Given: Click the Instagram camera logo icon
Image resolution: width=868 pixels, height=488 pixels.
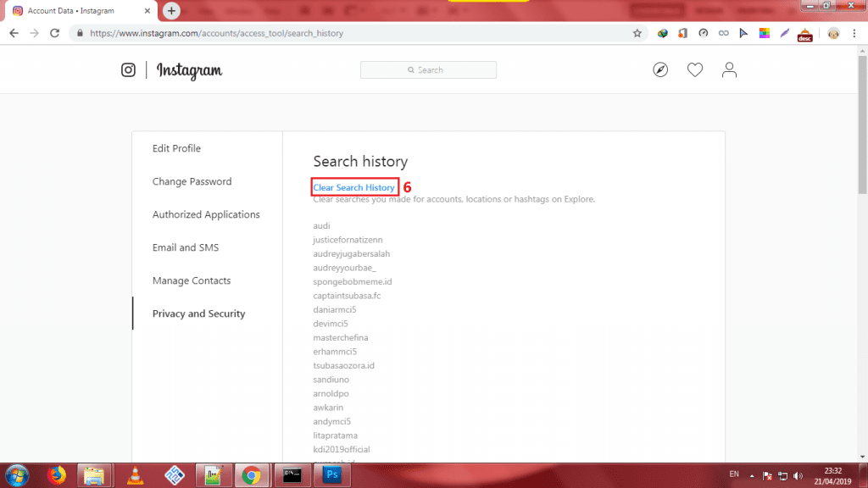Looking at the screenshot, I should tap(128, 69).
